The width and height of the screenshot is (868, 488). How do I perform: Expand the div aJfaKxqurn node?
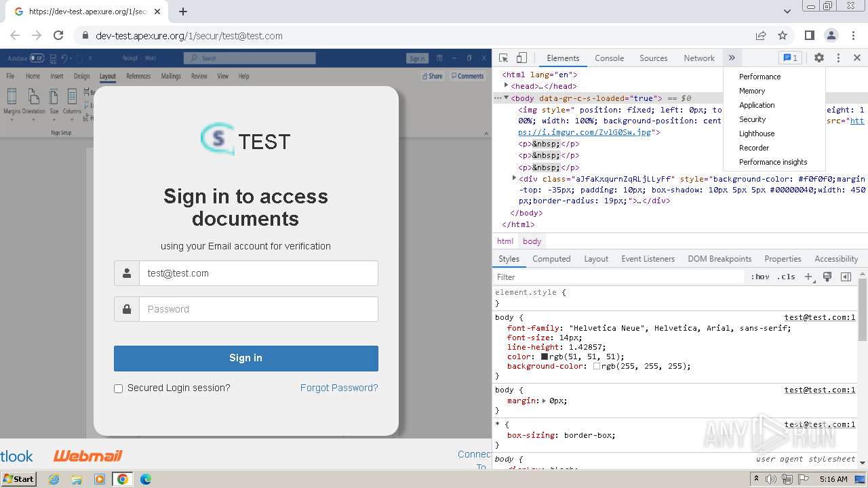pyautogui.click(x=514, y=178)
